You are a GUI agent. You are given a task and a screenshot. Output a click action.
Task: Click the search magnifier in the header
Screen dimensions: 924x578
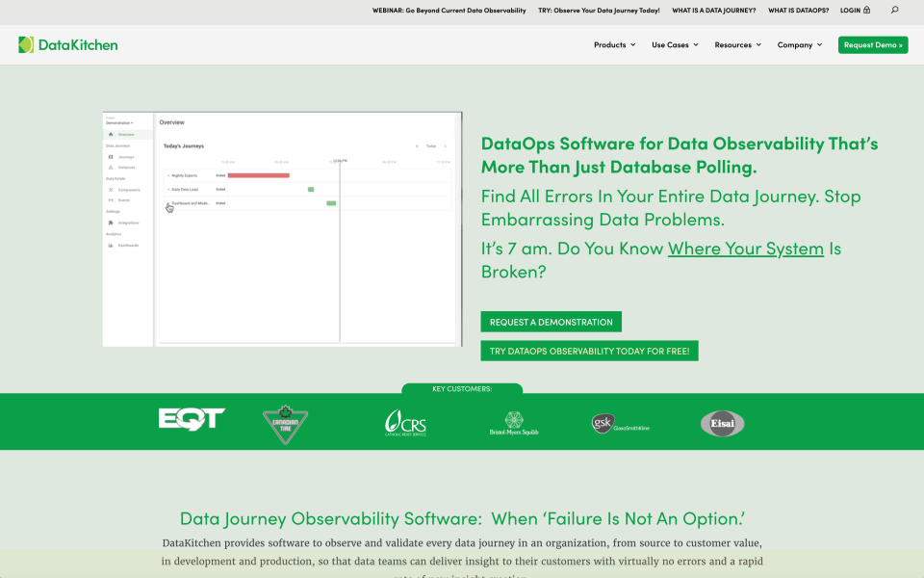point(894,11)
